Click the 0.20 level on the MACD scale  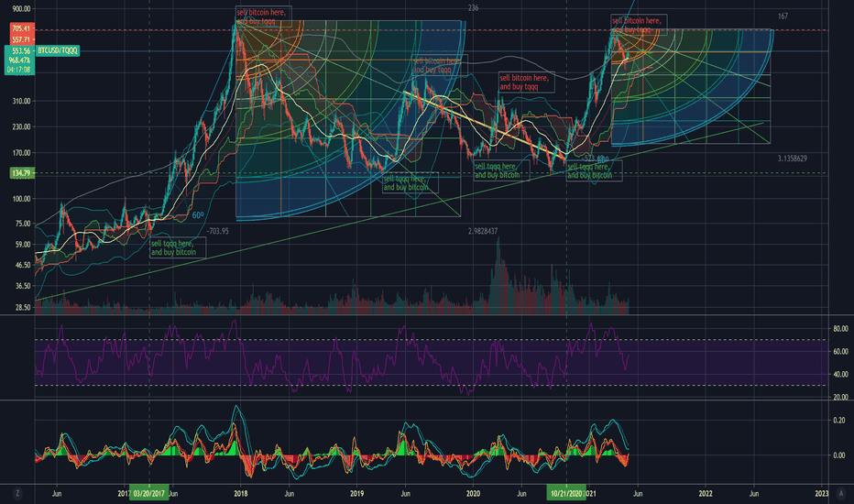(839, 420)
